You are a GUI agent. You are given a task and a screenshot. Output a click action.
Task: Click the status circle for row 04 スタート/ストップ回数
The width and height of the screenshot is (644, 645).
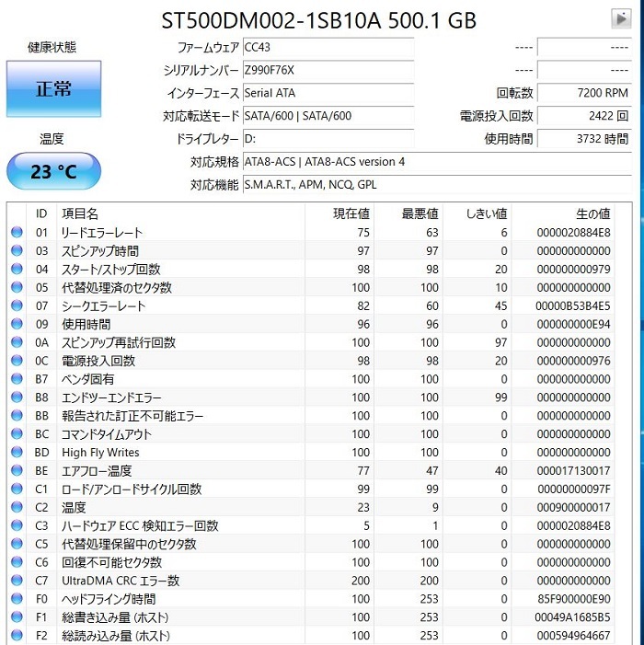tap(17, 269)
